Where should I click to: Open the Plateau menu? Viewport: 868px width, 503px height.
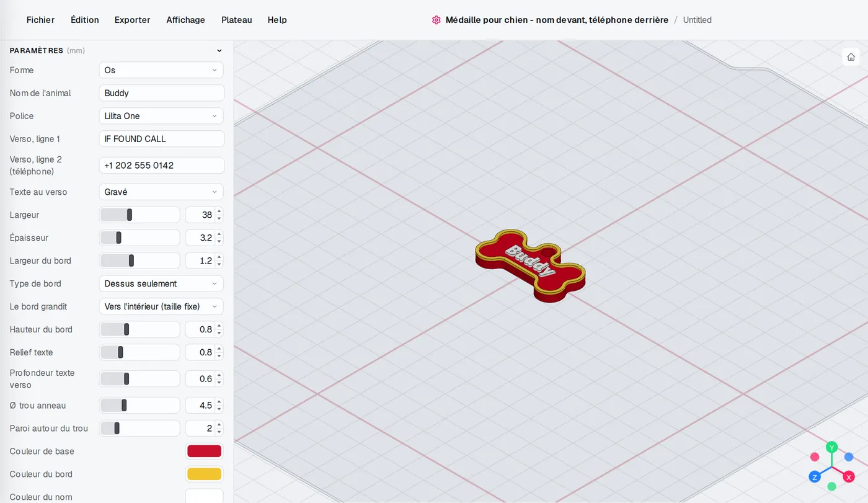237,20
